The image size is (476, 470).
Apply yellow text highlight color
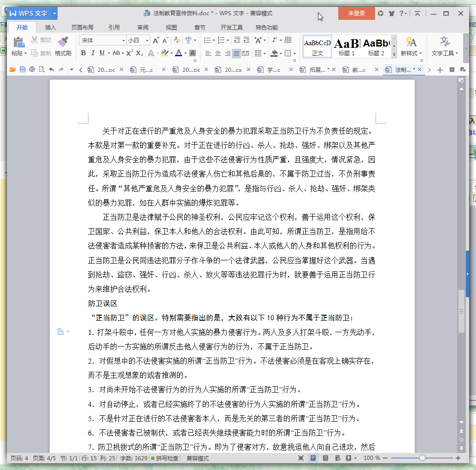coord(165,53)
